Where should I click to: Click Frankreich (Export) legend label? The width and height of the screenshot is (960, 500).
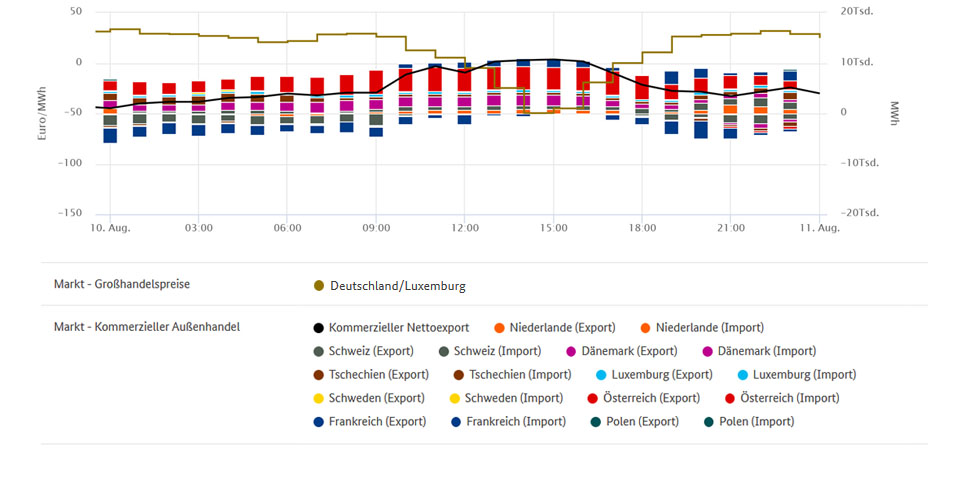(377, 422)
